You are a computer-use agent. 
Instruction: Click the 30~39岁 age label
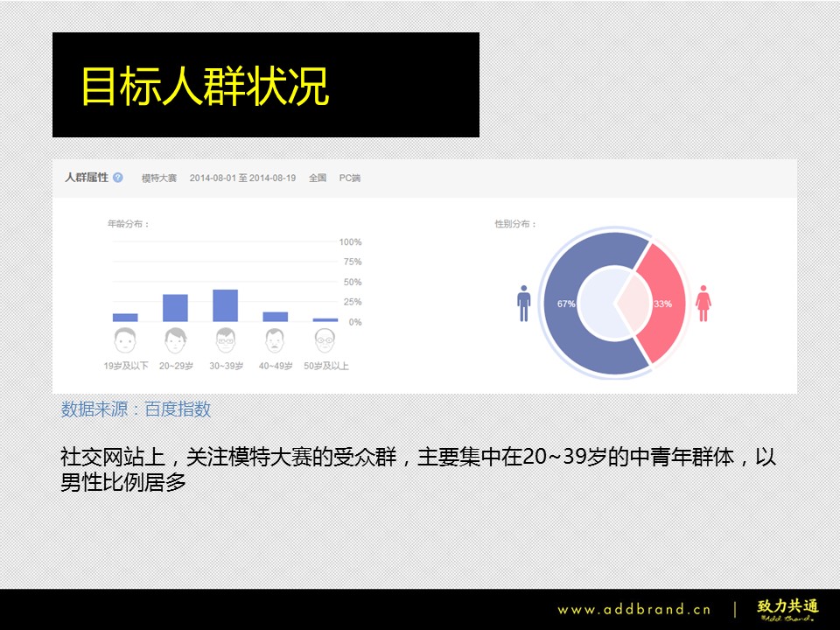(226, 366)
